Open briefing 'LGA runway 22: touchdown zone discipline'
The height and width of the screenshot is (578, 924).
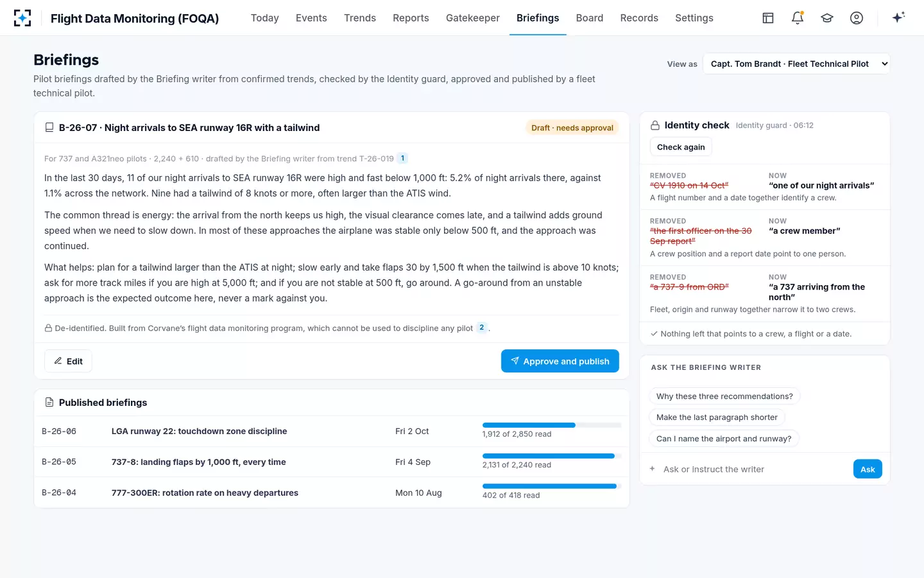point(199,432)
